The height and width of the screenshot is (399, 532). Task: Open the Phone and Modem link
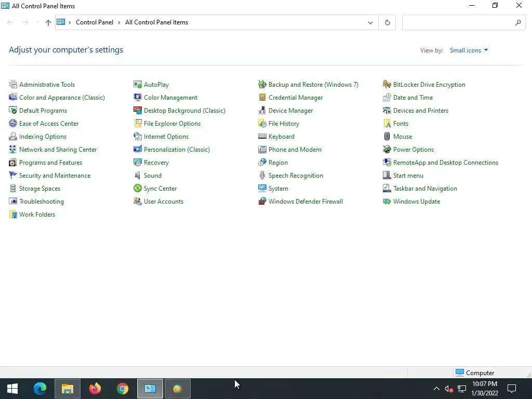295,150
